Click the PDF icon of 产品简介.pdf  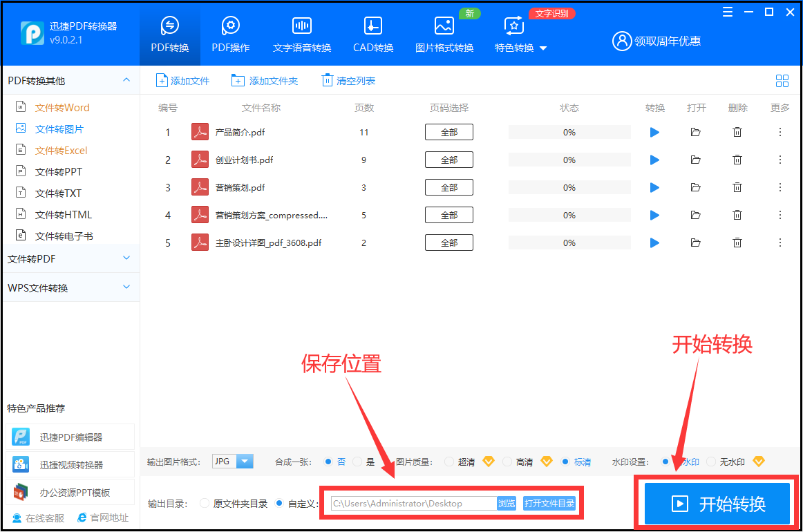(200, 132)
